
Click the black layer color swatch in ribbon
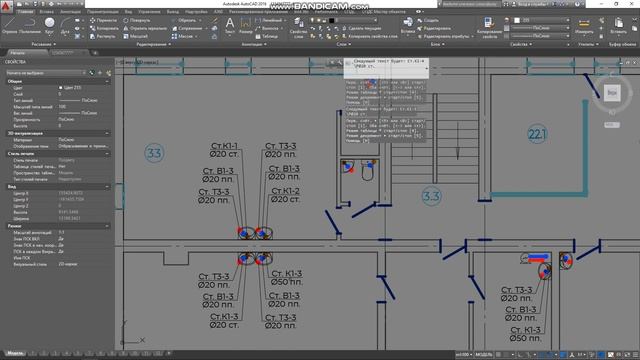pyautogui.click(x=331, y=20)
